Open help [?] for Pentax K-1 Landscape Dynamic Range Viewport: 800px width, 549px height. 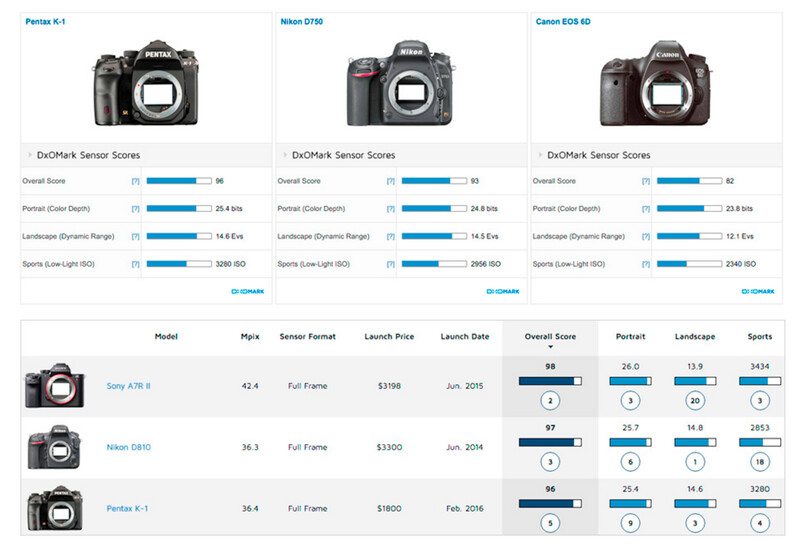click(135, 236)
